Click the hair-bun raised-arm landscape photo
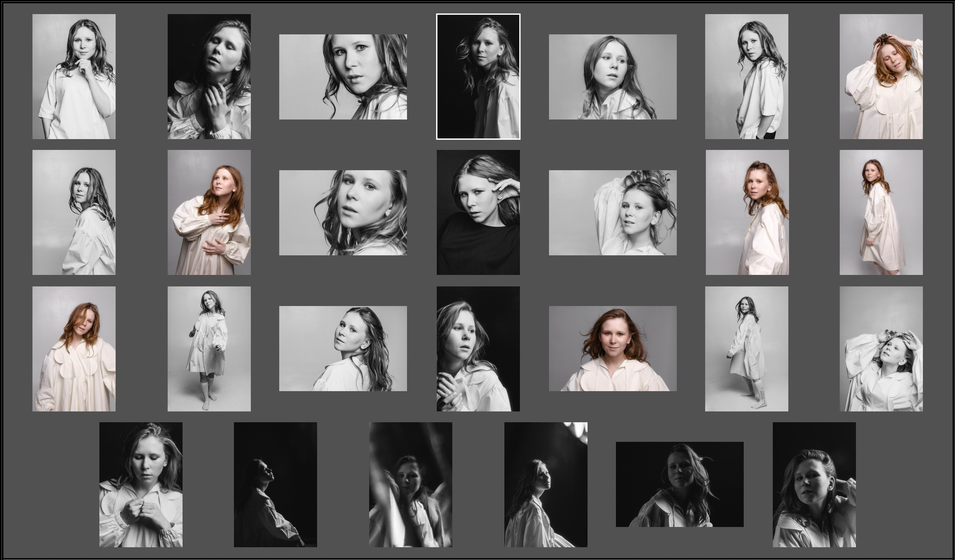Screen dimensions: 955x560 tap(613, 213)
